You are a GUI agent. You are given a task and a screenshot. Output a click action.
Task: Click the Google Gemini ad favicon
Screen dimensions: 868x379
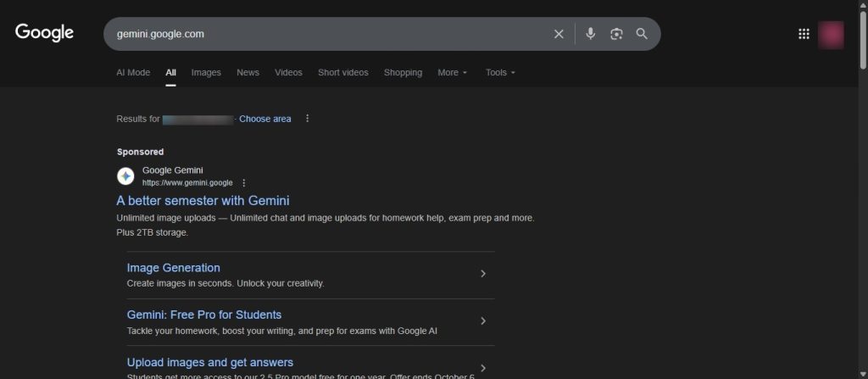coord(125,176)
